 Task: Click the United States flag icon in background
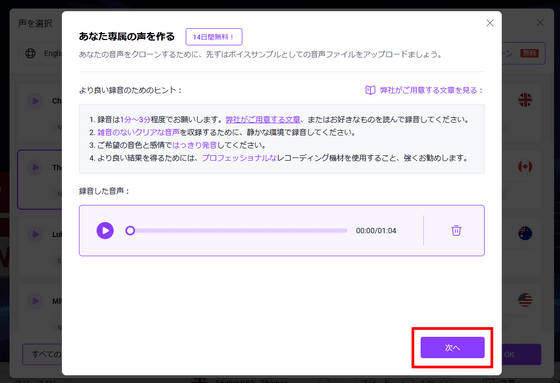point(525,300)
